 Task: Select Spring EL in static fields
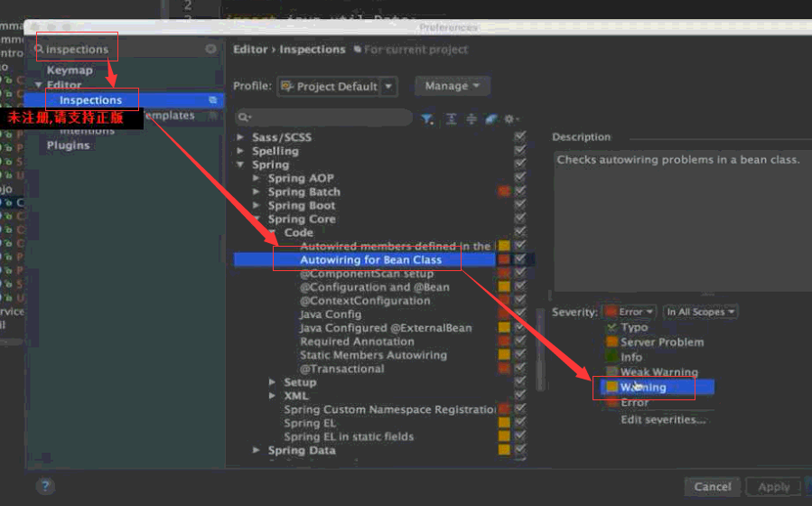coord(349,436)
